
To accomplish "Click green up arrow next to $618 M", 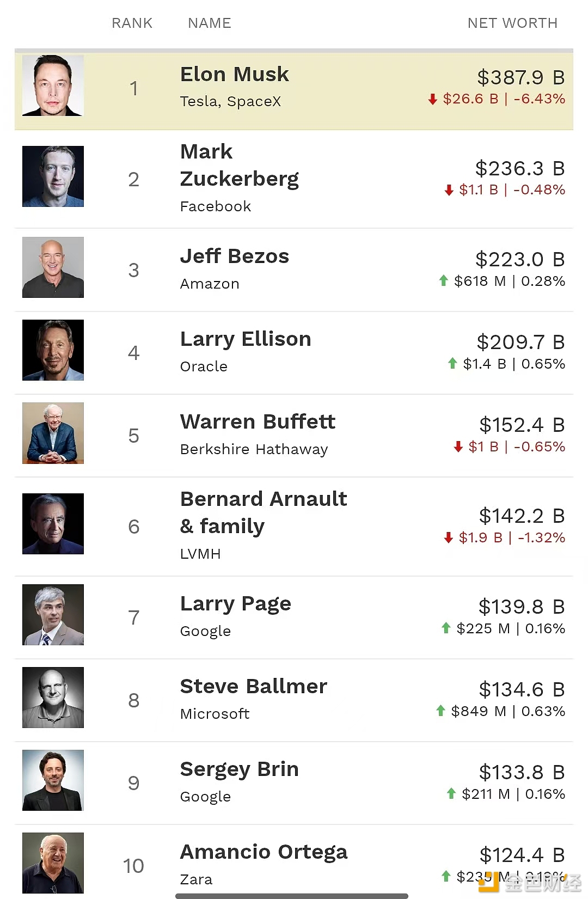I will [x=444, y=280].
